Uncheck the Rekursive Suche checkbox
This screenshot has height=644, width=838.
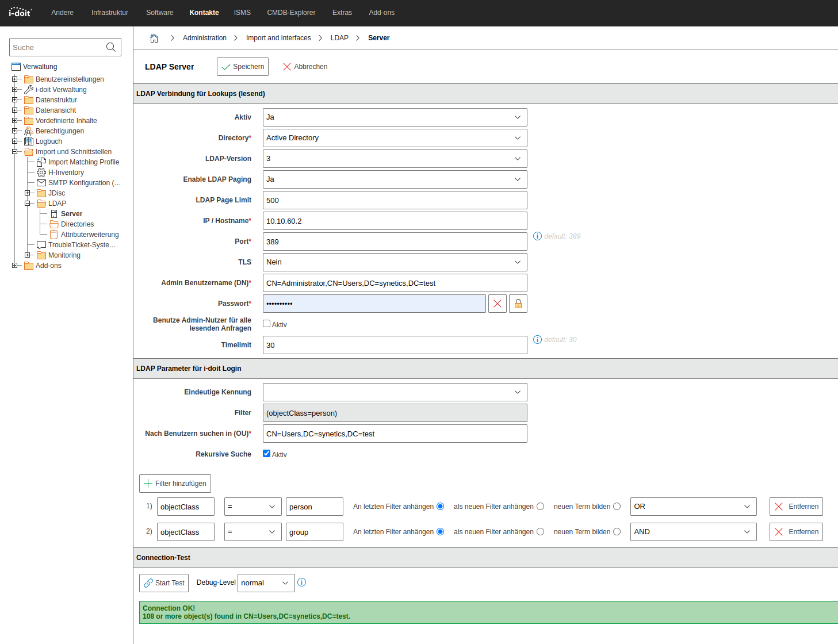pyautogui.click(x=267, y=454)
